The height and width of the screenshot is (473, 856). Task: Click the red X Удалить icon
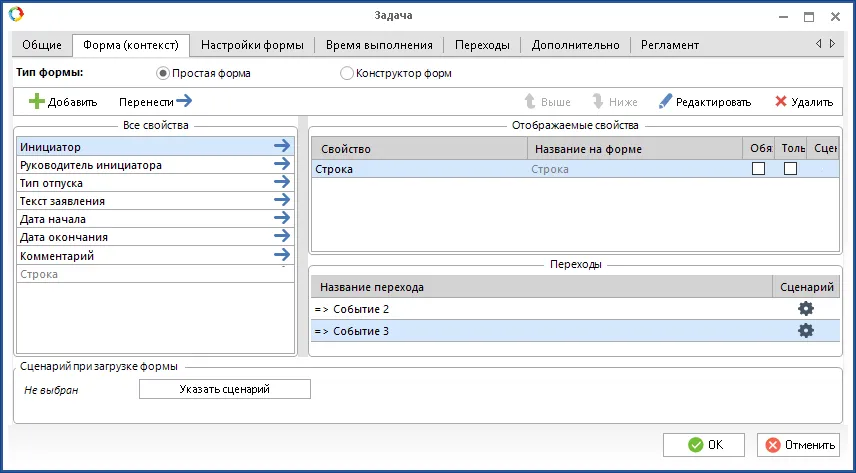(x=781, y=101)
